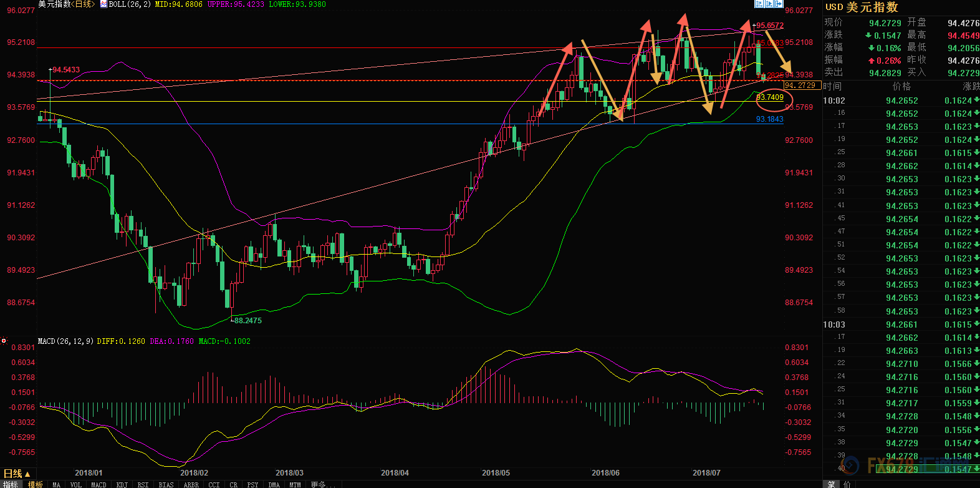Click the 卖出 value 94.2829
The height and width of the screenshot is (488, 980).
pyautogui.click(x=885, y=73)
